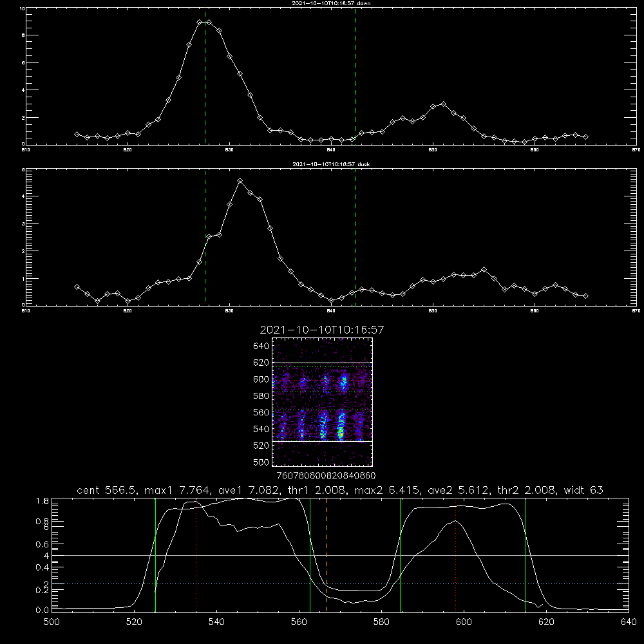Click y-axis label 500 beside spectral image
Viewport: 644px width, 644px height.
click(261, 462)
